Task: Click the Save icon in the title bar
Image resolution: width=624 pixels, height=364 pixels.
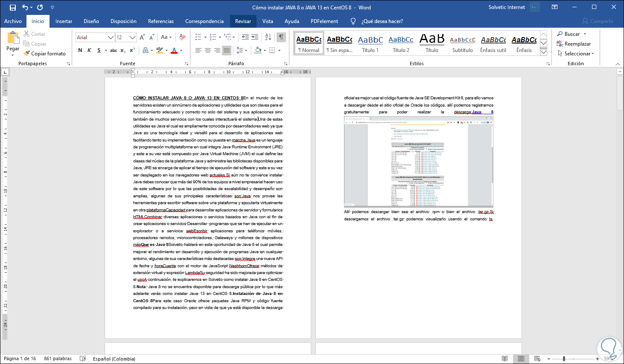Action: (x=13, y=7)
